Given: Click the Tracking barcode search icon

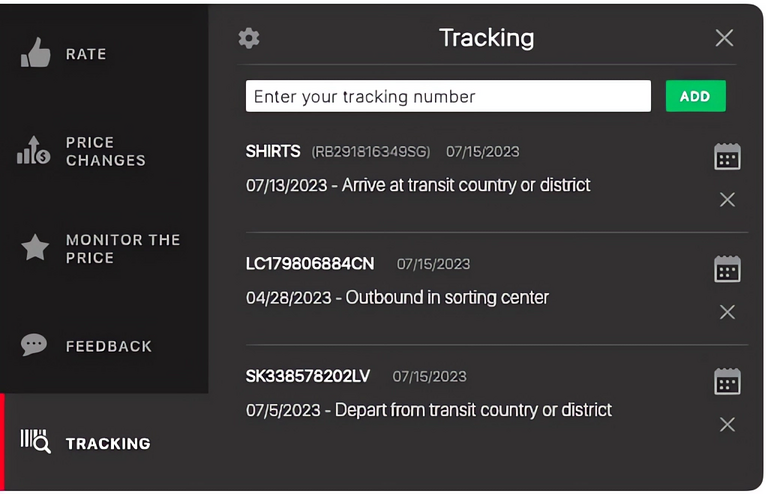Looking at the screenshot, I should pos(36,442).
